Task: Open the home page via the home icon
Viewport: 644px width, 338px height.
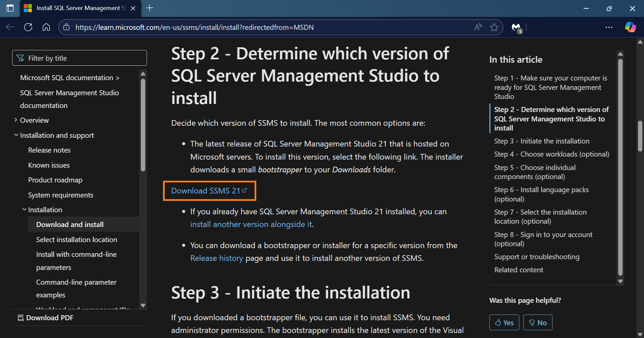Action: (46, 27)
